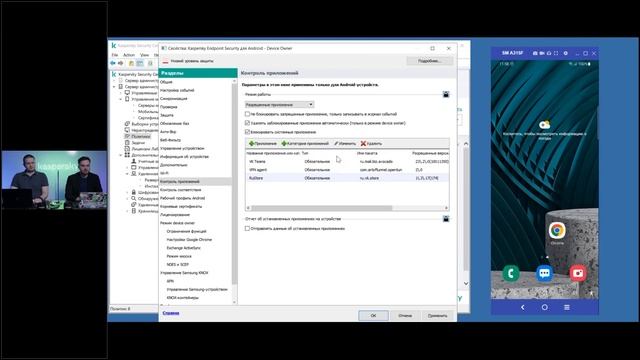640x360 pixels.
Task: Tap the Android recent apps button
Action: [x=567, y=307]
